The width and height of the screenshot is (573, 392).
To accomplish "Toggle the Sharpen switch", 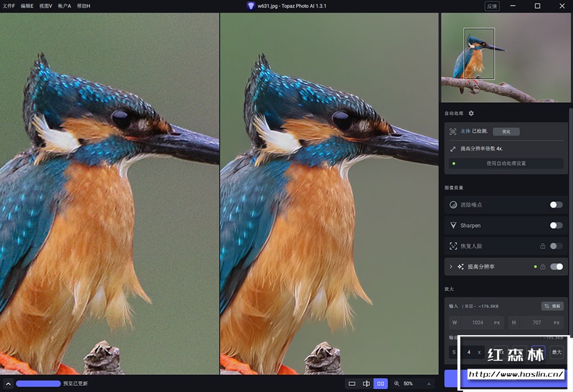I will tap(556, 226).
